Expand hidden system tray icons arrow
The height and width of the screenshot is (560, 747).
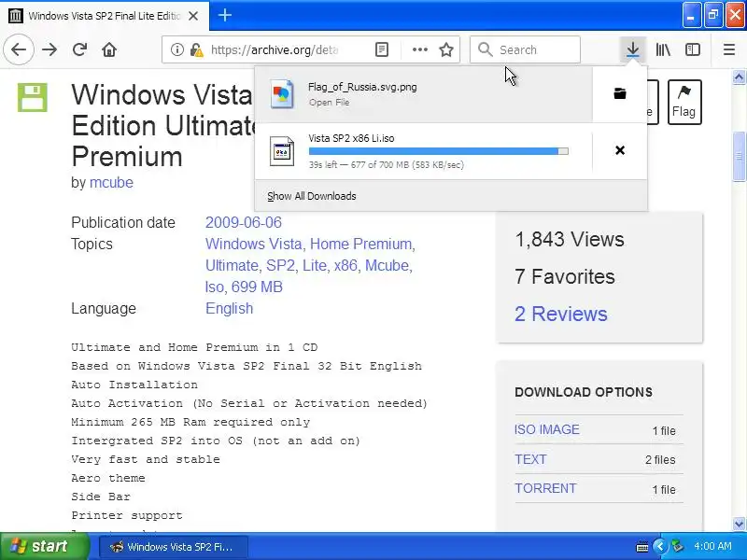660,546
